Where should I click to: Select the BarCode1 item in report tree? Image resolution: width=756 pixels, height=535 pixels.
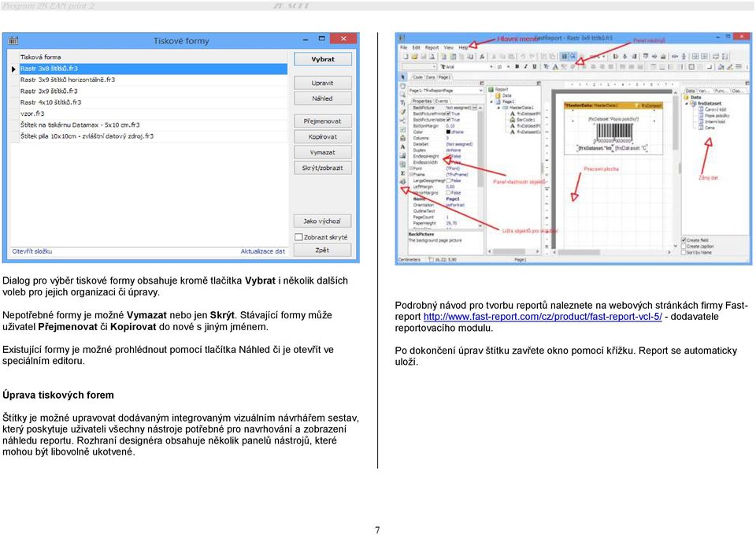523,120
